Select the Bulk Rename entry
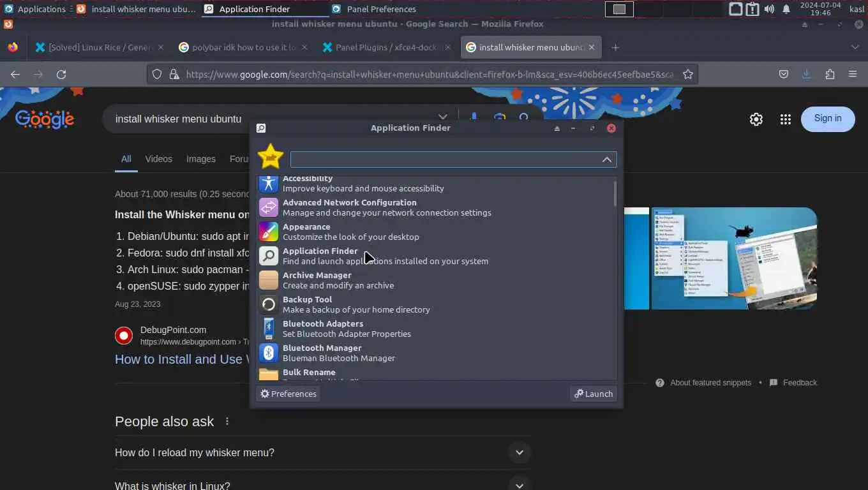 click(x=437, y=373)
